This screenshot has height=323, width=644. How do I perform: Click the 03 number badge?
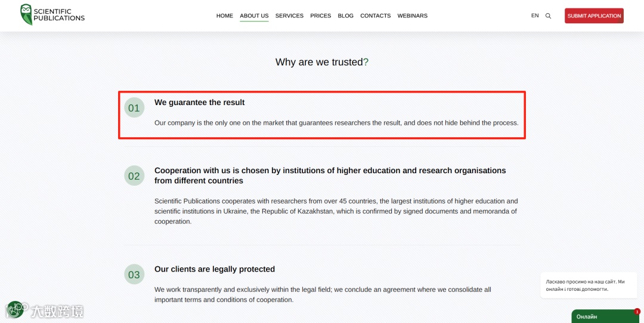pyautogui.click(x=134, y=275)
